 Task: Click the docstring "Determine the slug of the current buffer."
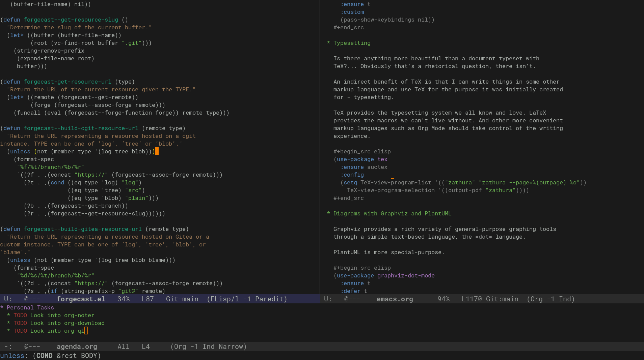(x=79, y=27)
